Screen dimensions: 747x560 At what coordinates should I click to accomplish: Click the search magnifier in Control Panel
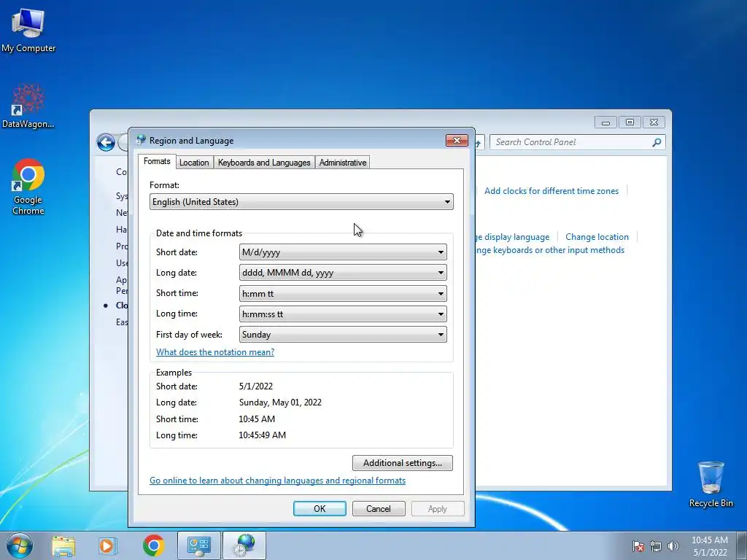pos(657,142)
